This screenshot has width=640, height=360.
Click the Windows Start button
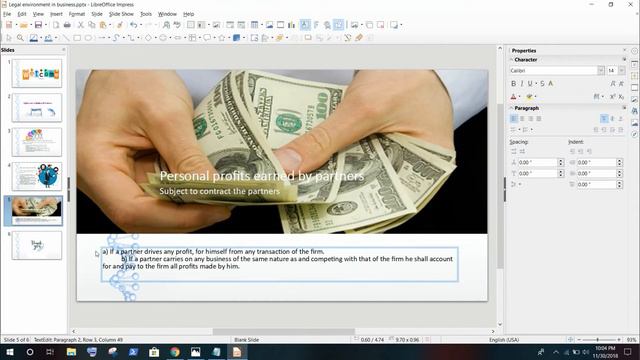coord(10,352)
